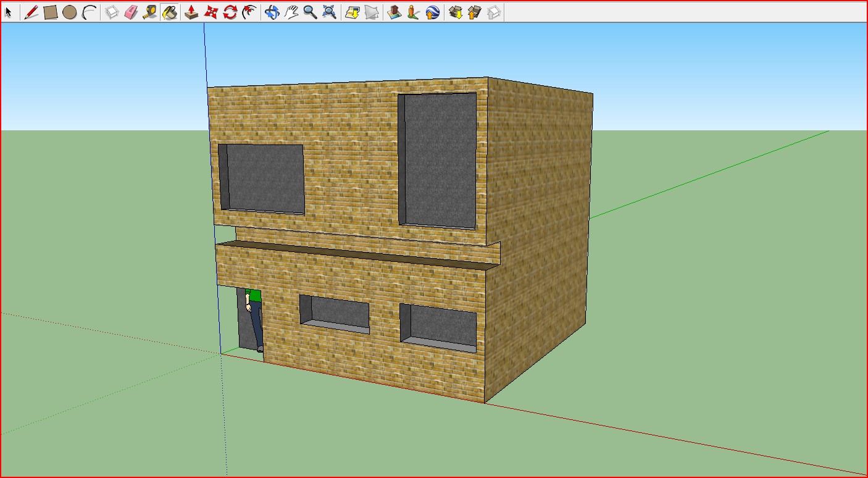
Task: Activate the Rotate tool
Action: coord(230,12)
